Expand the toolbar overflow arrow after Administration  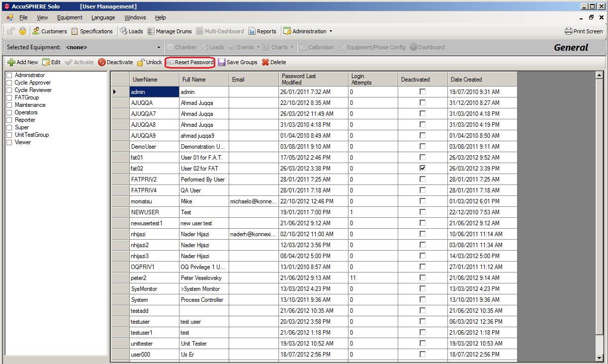click(331, 31)
